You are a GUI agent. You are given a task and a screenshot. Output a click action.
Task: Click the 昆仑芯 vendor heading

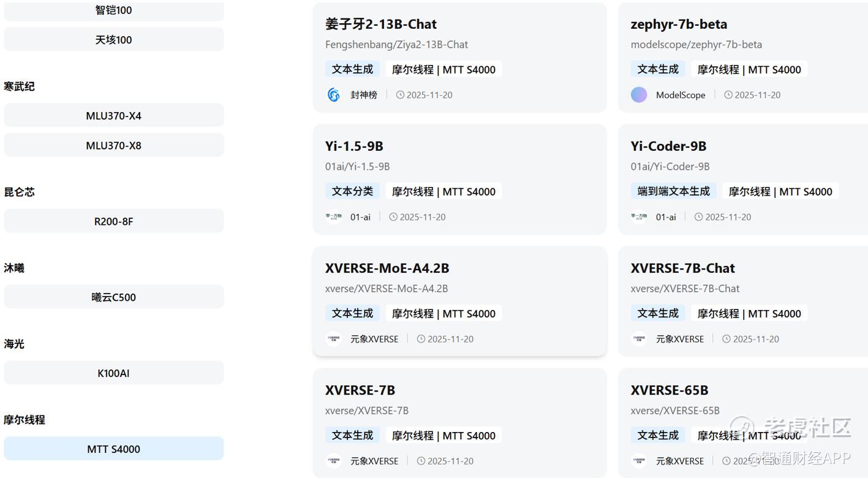pyautogui.click(x=19, y=192)
